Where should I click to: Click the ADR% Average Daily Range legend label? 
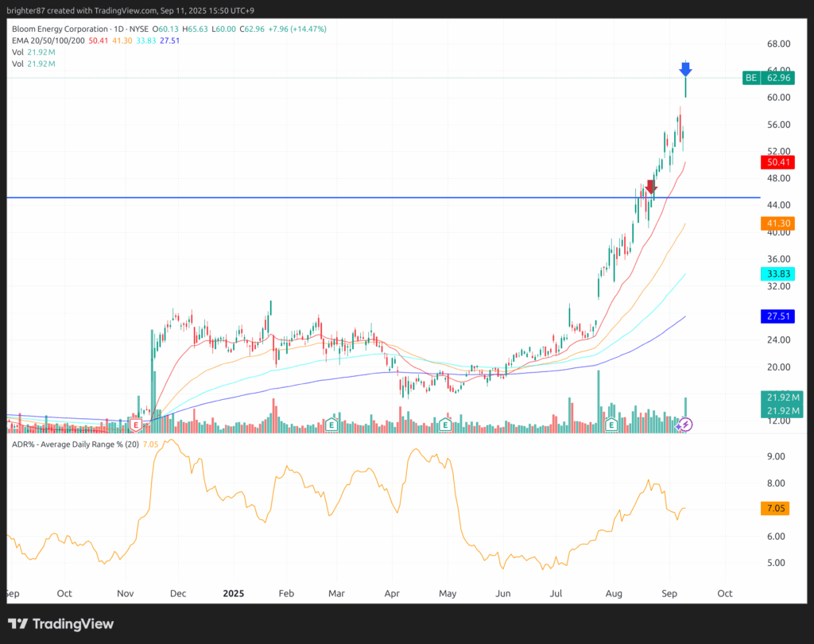[76, 444]
